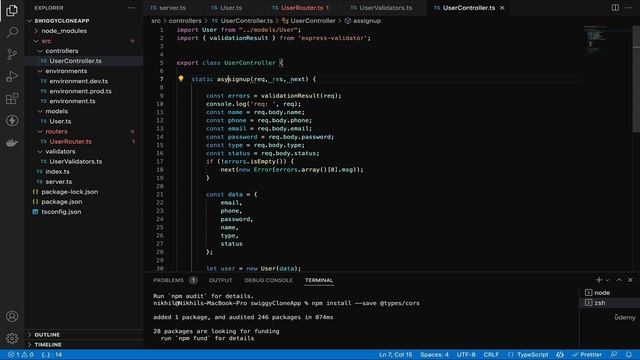Open environment.ts file in explorer

point(72,101)
